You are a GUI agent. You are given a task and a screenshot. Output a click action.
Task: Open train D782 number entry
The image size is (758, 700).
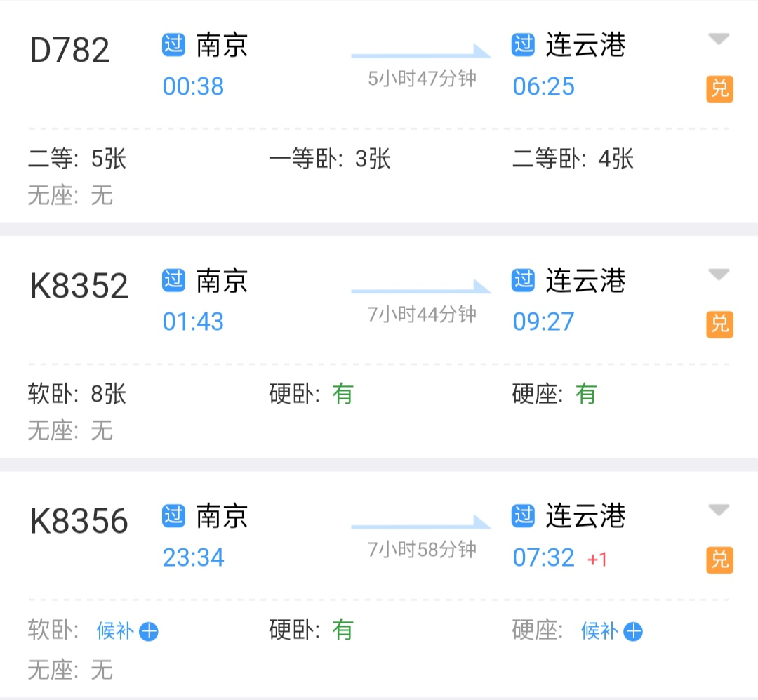click(70, 51)
